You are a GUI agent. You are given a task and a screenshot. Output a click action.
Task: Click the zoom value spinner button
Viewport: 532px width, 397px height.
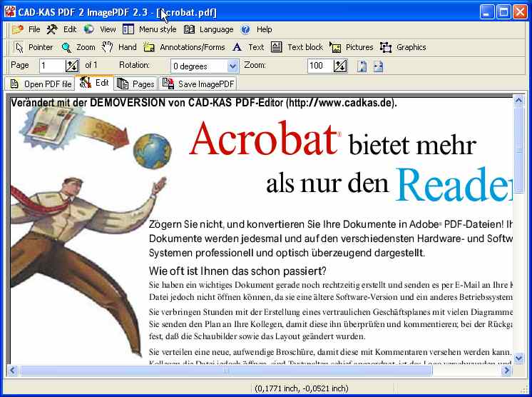340,66
